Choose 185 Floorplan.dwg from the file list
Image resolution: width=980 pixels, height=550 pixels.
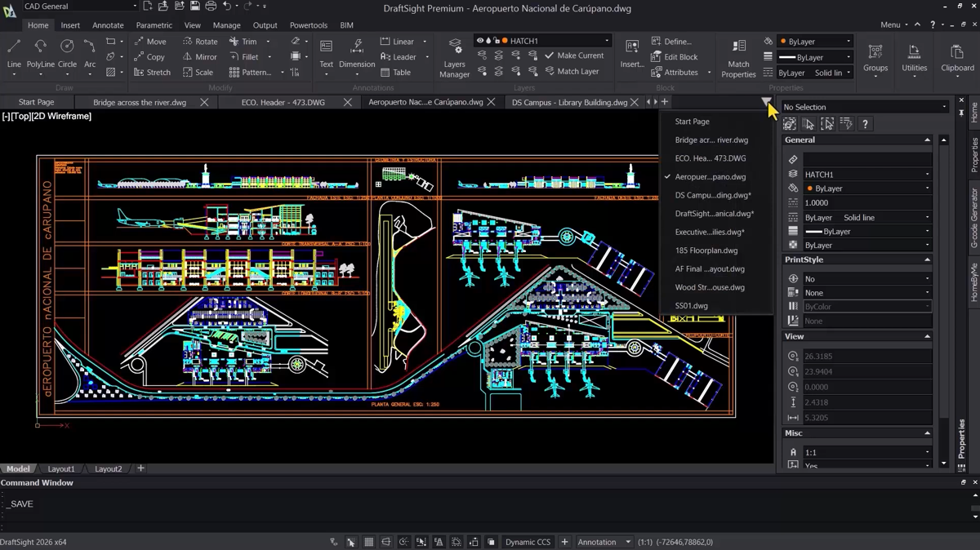(x=706, y=251)
